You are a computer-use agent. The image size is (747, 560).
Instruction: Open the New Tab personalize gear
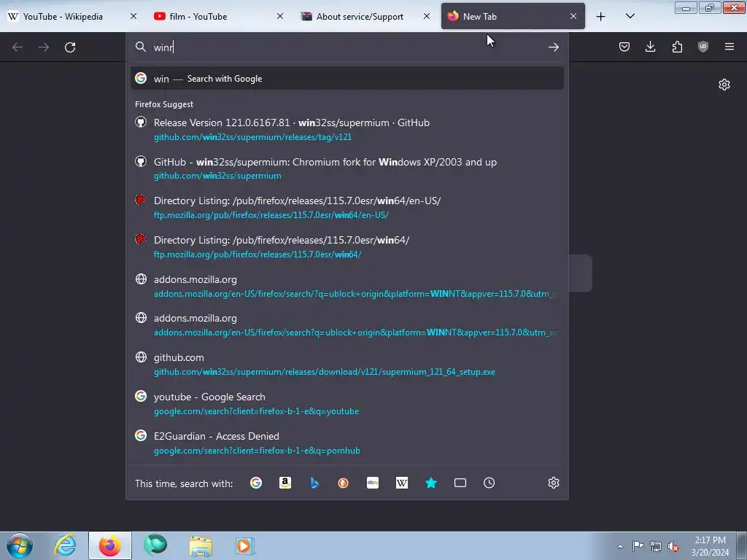click(724, 85)
